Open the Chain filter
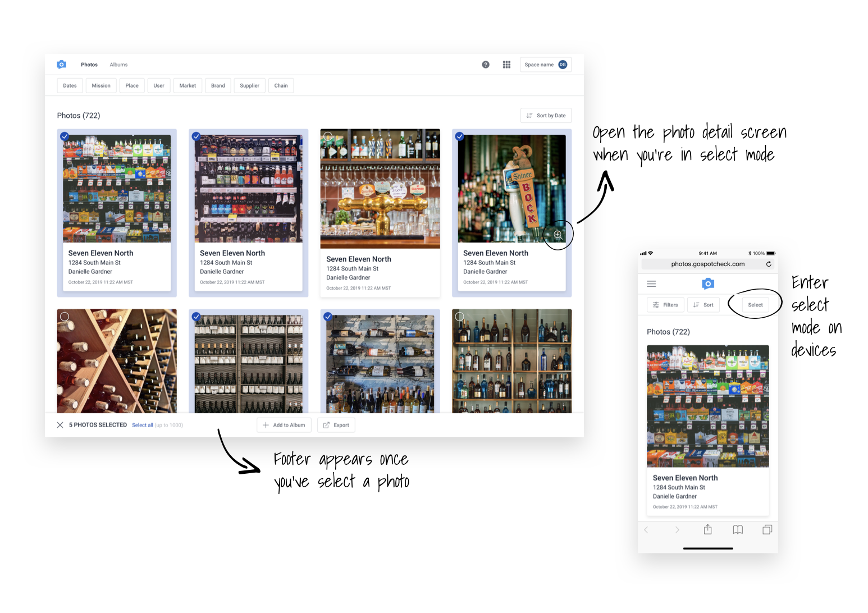Viewport: 868px width, 613px height. coord(281,86)
